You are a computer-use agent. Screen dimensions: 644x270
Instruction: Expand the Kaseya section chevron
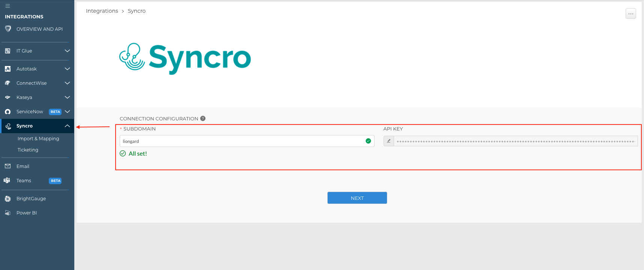pos(67,97)
